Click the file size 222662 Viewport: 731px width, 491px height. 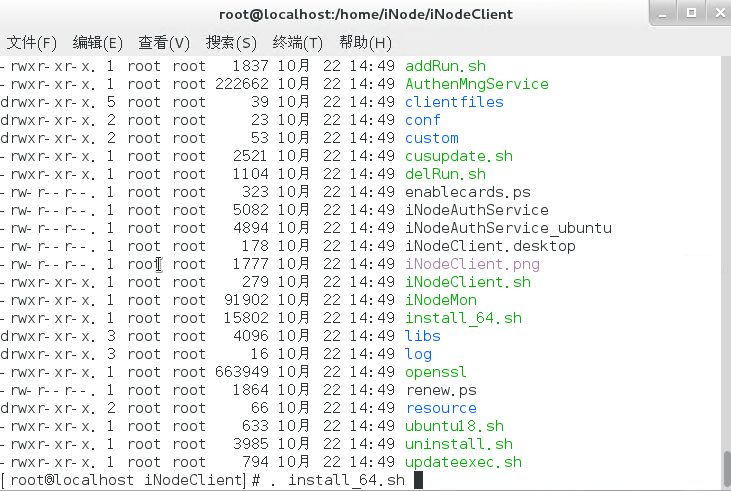241,84
